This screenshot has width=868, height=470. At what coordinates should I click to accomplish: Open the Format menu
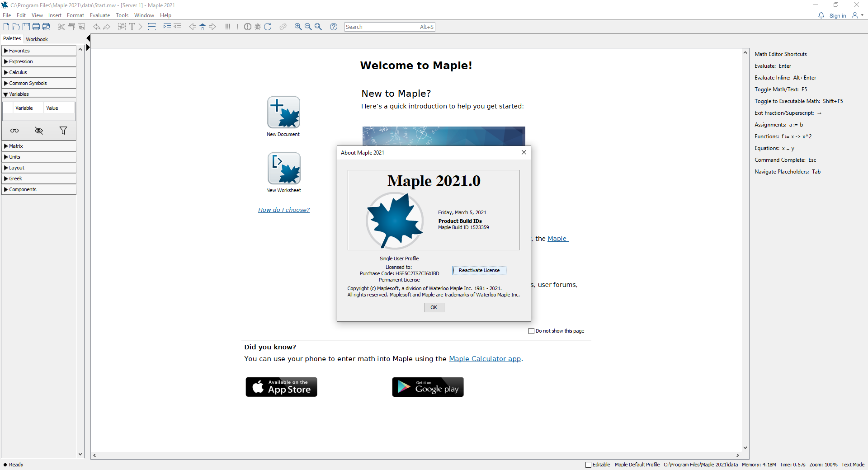pyautogui.click(x=75, y=15)
